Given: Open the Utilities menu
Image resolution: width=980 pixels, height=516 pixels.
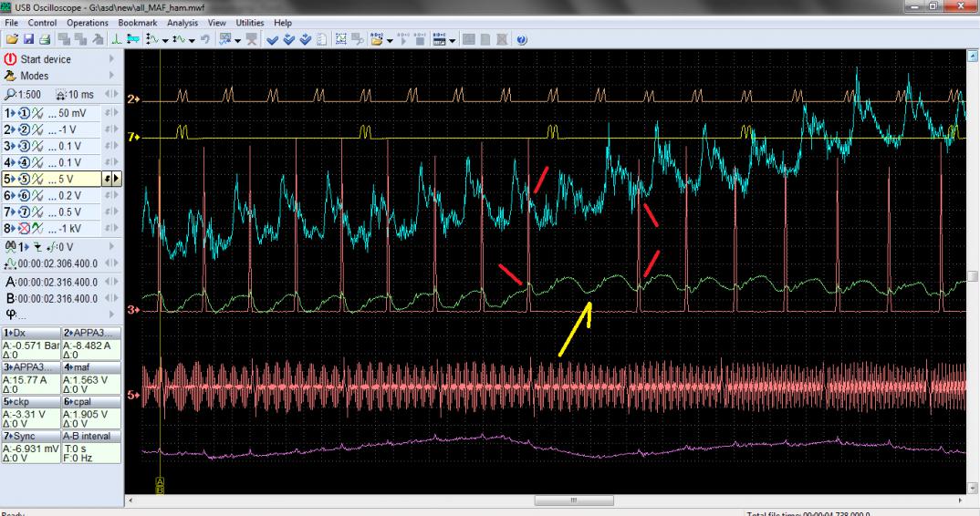Looking at the screenshot, I should 251,23.
